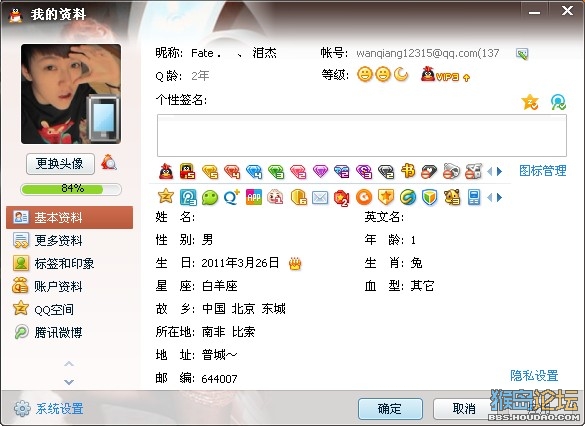Click the edit account icon beside email

coord(522,54)
